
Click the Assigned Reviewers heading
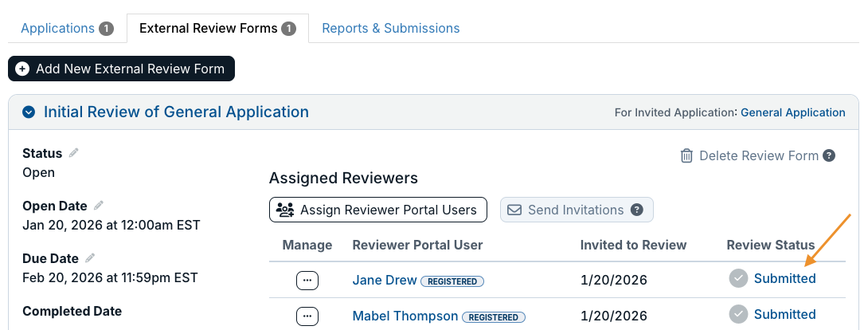pos(343,179)
